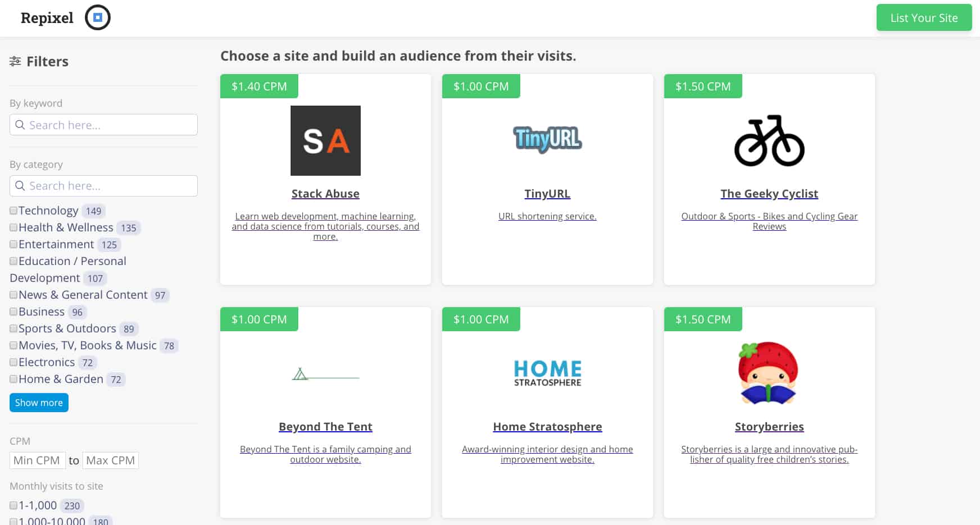Click the Min CPM input box

(37, 460)
